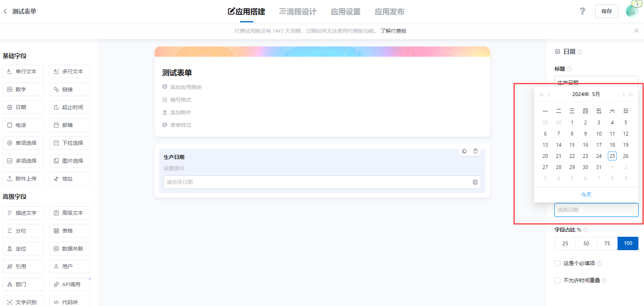Open 表单样式 form style option
644x306 pixels.
181,125
